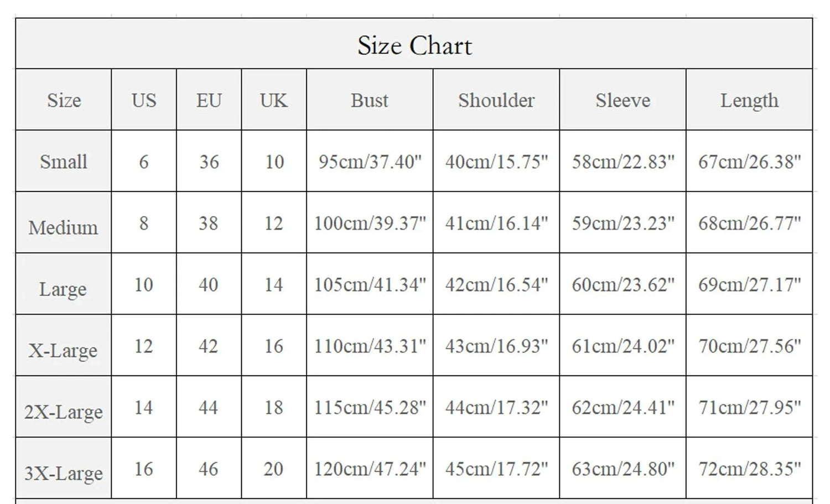This screenshot has width=830, height=504.
Task: Click the Size Chart title
Action: 414,45
